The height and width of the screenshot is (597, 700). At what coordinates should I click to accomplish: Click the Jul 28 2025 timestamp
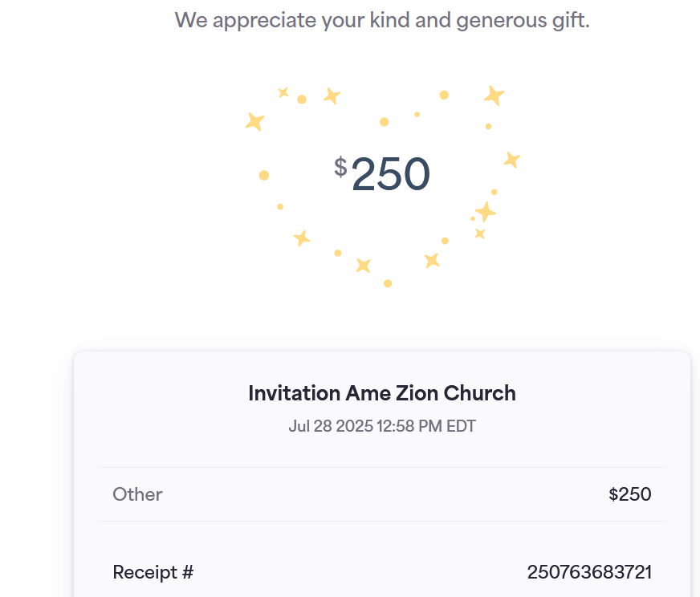[382, 426]
